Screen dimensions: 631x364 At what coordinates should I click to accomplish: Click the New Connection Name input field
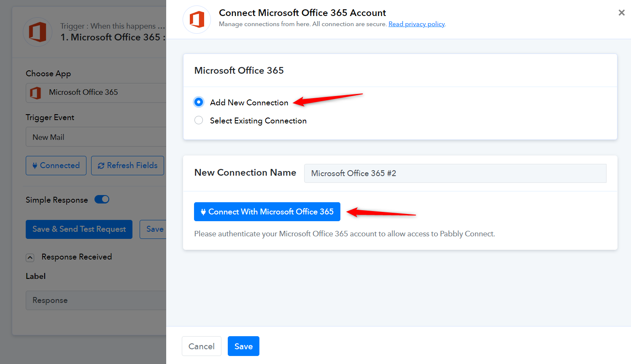click(x=455, y=174)
